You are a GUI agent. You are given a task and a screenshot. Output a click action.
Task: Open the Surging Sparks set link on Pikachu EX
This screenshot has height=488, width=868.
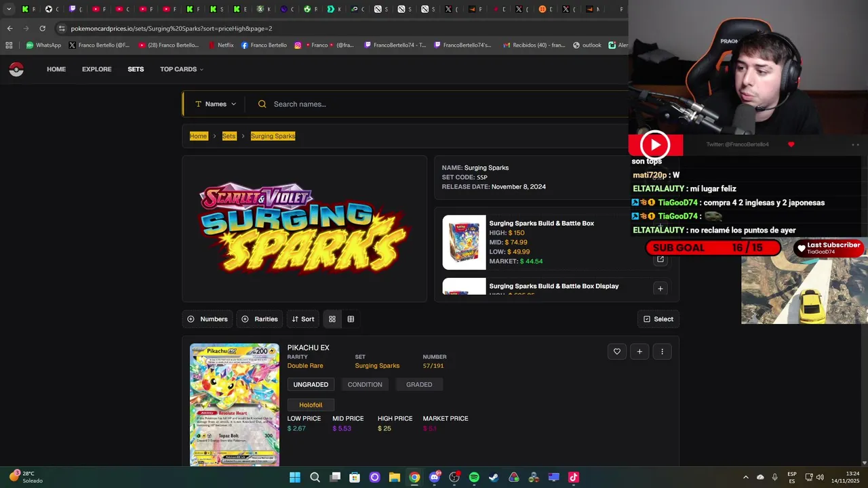click(x=377, y=366)
